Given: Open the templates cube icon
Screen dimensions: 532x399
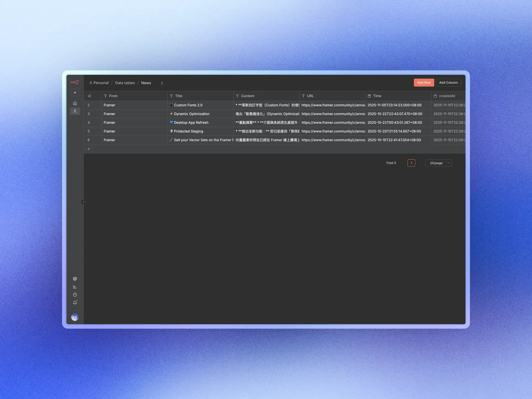Looking at the screenshot, I should point(75,279).
